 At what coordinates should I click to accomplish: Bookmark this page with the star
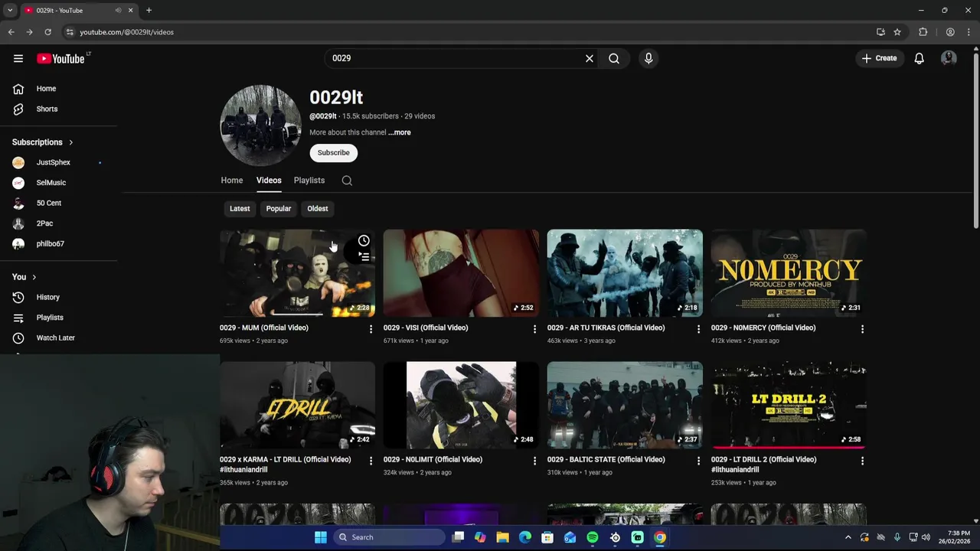[x=897, y=32]
